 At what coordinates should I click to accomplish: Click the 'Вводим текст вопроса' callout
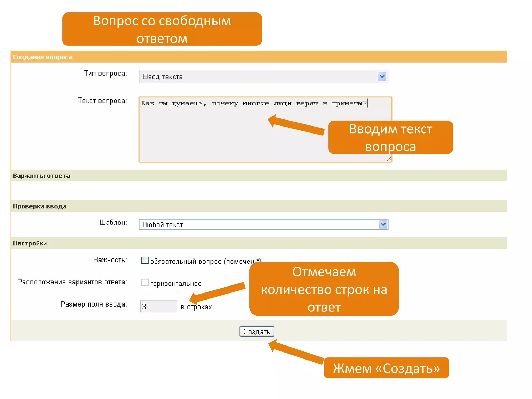tap(390, 137)
